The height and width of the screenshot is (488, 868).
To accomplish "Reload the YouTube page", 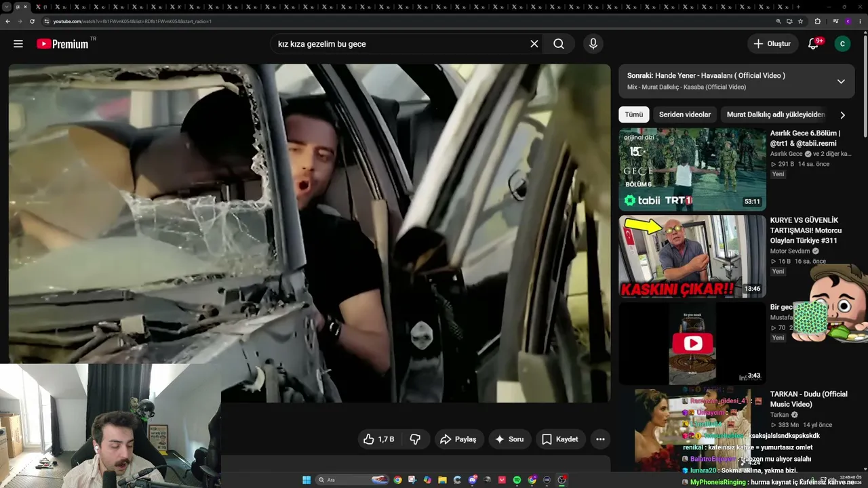I will click(x=32, y=21).
